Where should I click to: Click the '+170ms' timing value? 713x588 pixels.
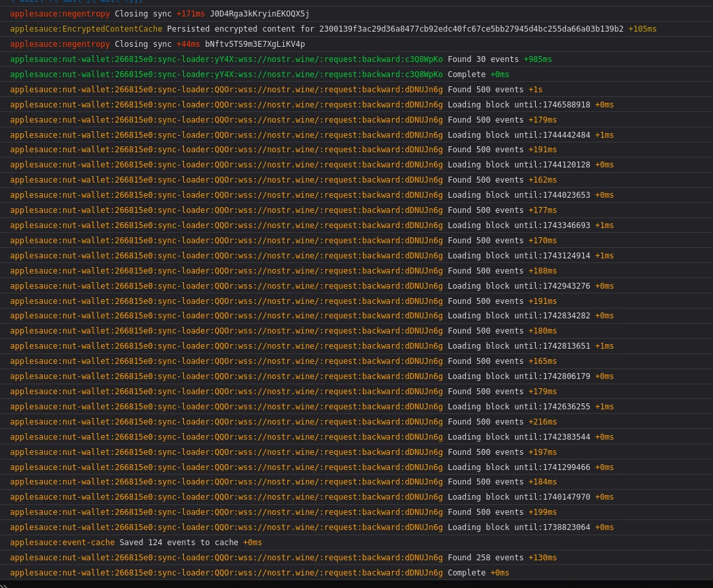click(542, 241)
